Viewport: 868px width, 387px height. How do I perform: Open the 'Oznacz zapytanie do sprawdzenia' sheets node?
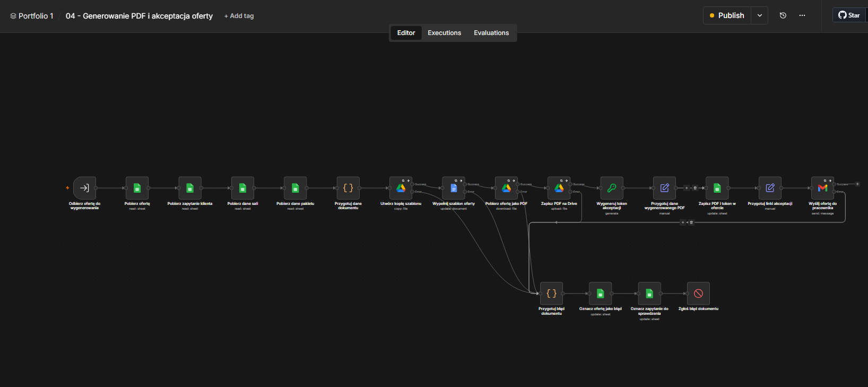649,294
